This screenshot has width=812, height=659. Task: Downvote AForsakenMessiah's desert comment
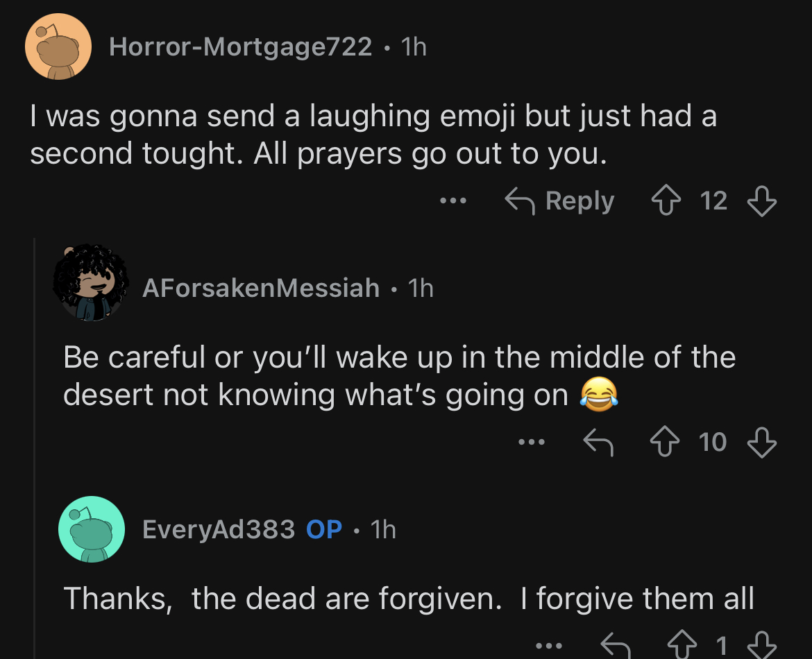point(762,443)
